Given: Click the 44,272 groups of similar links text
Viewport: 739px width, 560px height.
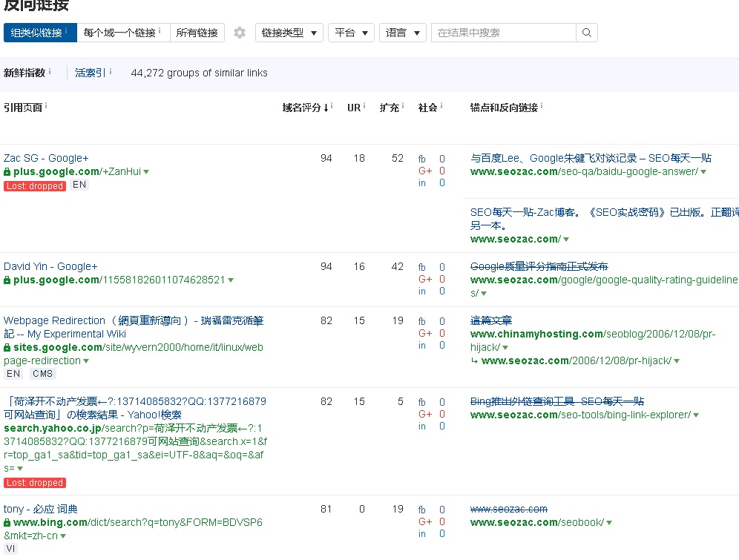Looking at the screenshot, I should pos(199,73).
